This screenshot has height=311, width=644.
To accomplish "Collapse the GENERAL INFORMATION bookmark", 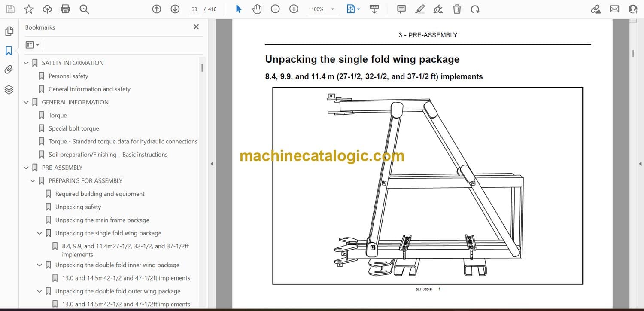I will click(x=27, y=102).
